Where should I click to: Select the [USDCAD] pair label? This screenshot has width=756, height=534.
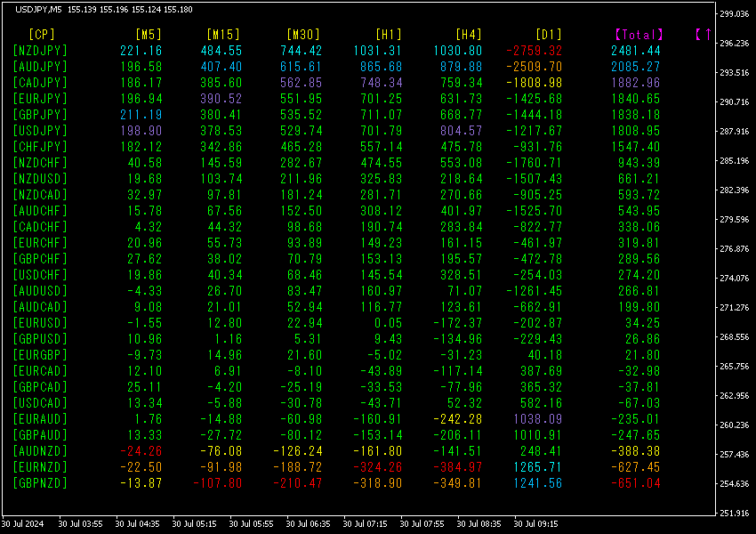click(40, 403)
